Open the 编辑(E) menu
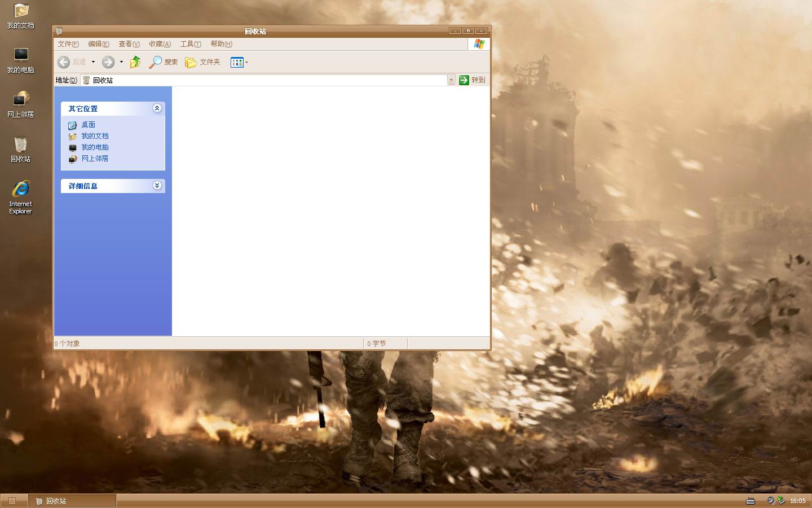This screenshot has width=812, height=508. 99,44
